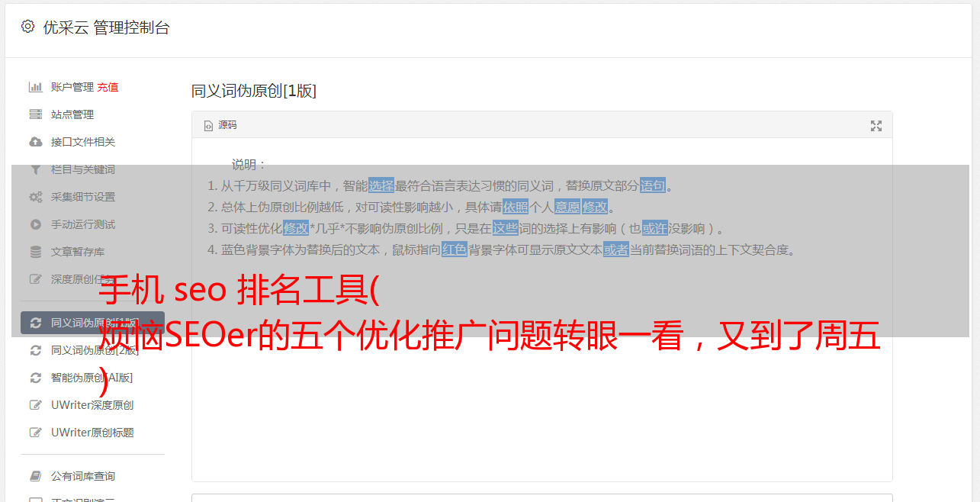Image resolution: width=980 pixels, height=502 pixels.
Task: Click highlighted word 选择 in editor
Action: pyautogui.click(x=381, y=185)
